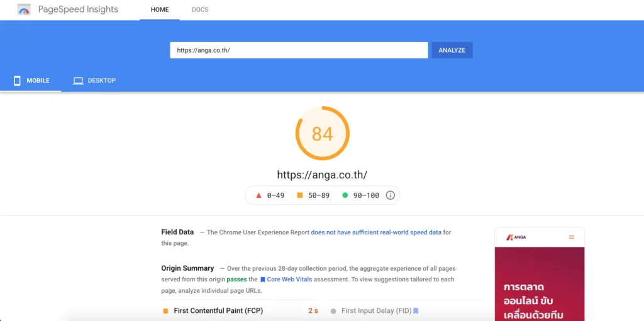Open the HOME tab

(x=160, y=10)
